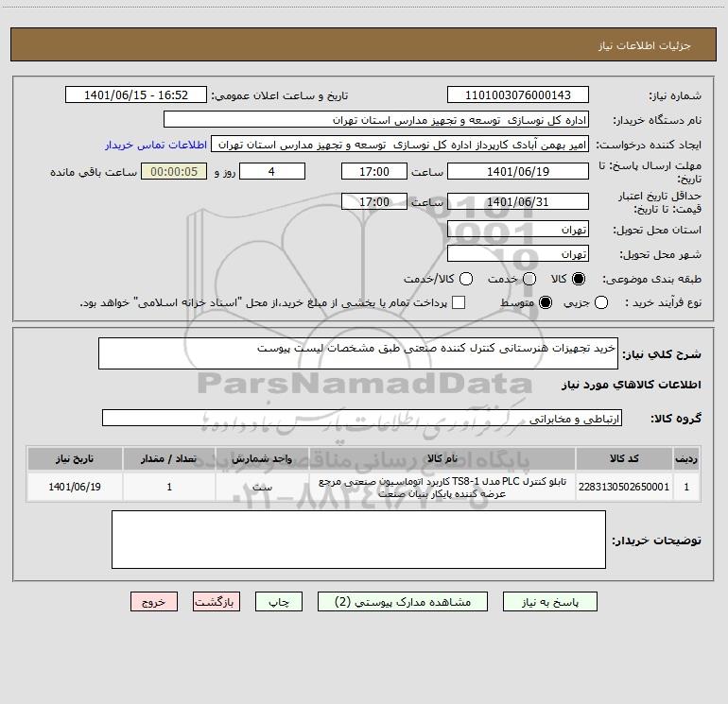Click the تابلو کنترل PLC item name cell
The height and width of the screenshot is (704, 728).
click(442, 487)
